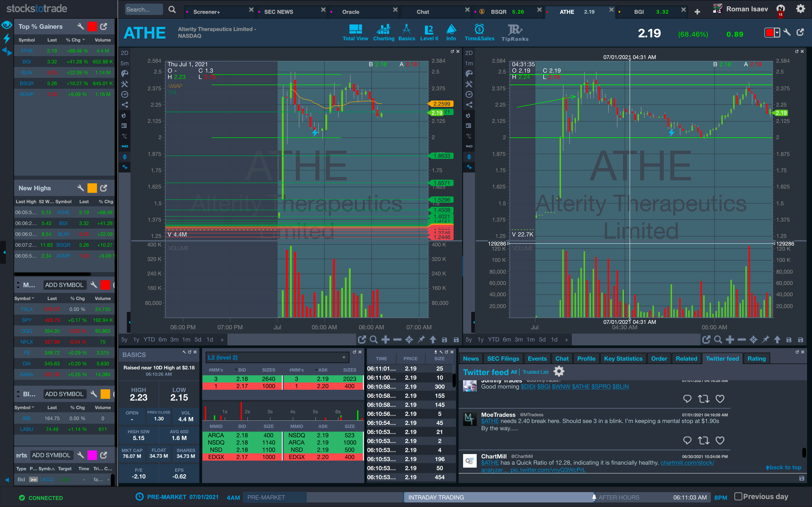This screenshot has height=507, width=812.
Task: Click the Top % Gainers wrench icon
Action: point(80,26)
